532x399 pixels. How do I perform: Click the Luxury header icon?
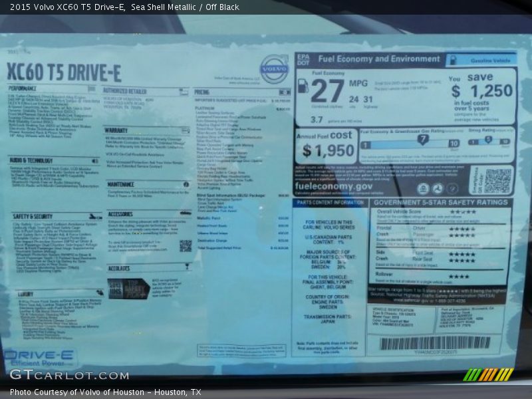pos(100,293)
